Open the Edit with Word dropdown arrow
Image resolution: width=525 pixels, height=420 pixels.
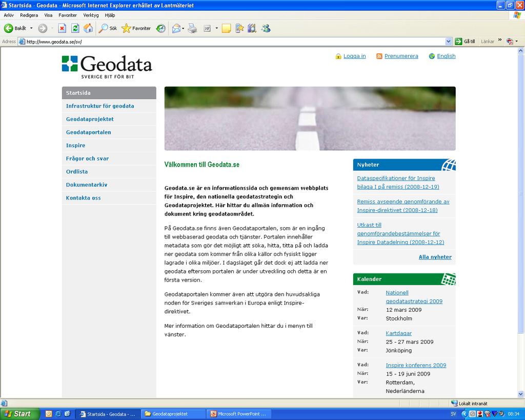[217, 29]
